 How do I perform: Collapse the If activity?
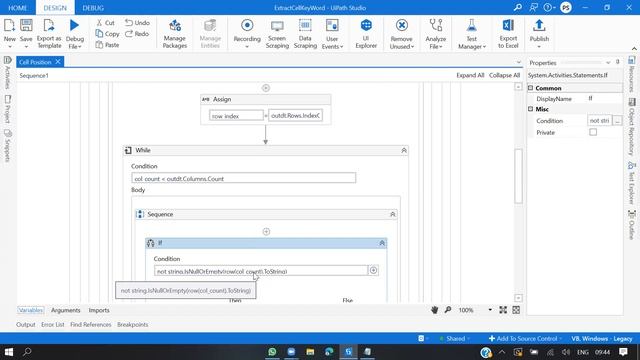382,243
